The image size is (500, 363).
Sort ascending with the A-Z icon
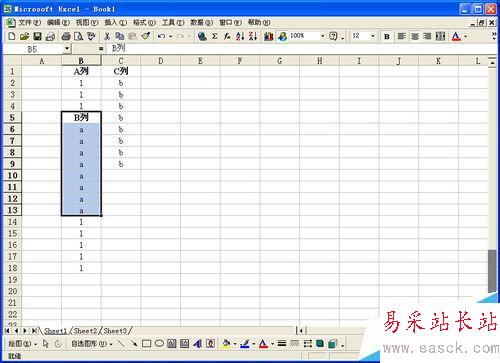click(x=240, y=36)
